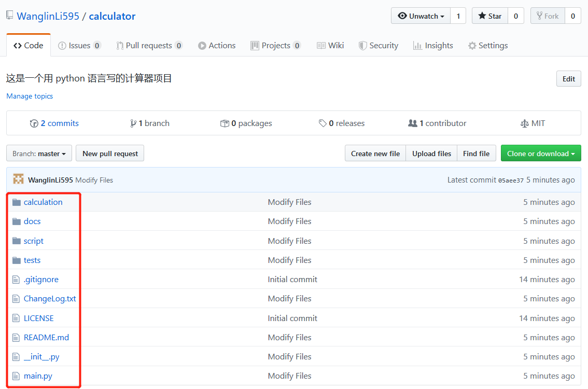Viewport: 588px width, 389px height.
Task: Open the tests folder name
Action: 32,260
